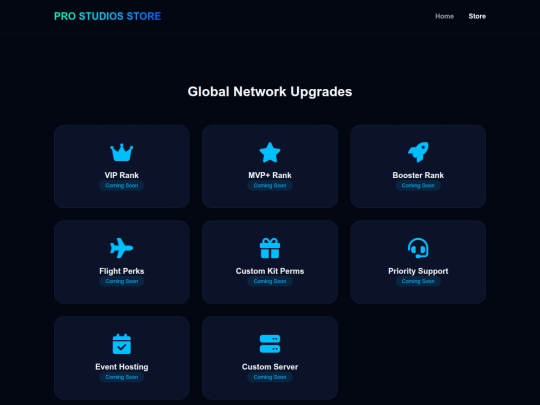Click the Event Hosting calendar icon
The width and height of the screenshot is (540, 405).
coord(122,344)
